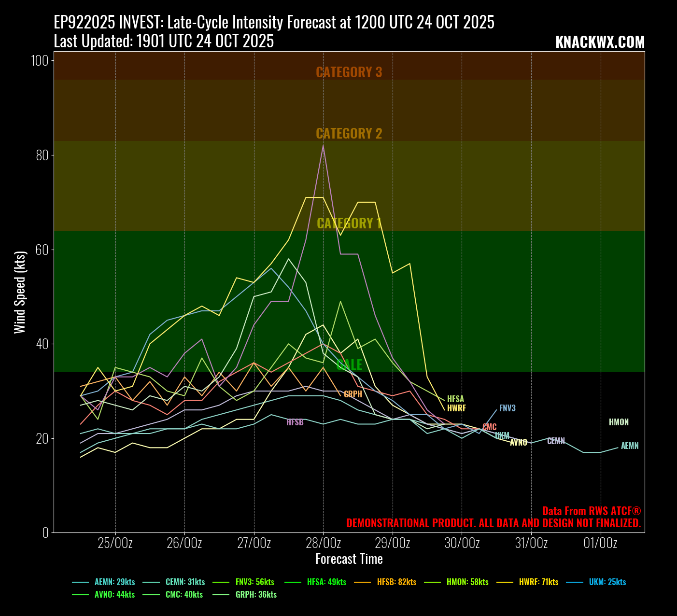The height and width of the screenshot is (616, 677).
Task: Click the Wind Speed (kts) axis title
Action: click(19, 292)
